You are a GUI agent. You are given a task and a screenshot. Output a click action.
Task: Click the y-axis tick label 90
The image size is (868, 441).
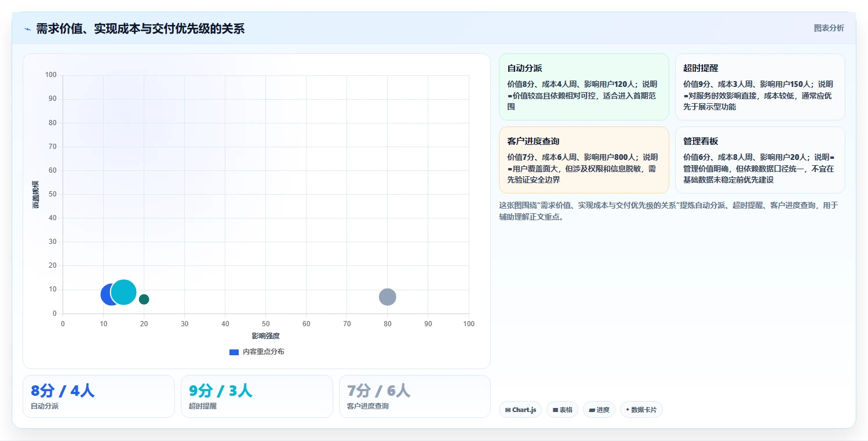tap(53, 99)
